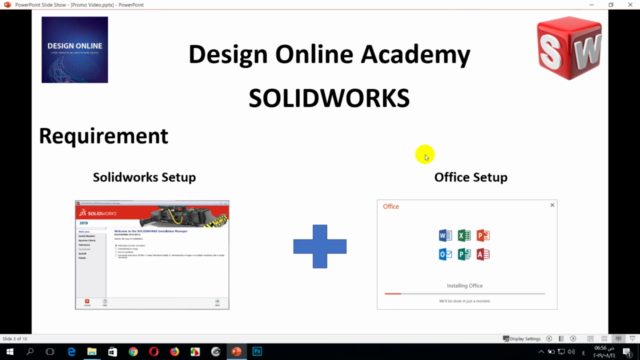Check the battery status tray icon
The width and height of the screenshot is (640, 360).
click(x=551, y=352)
